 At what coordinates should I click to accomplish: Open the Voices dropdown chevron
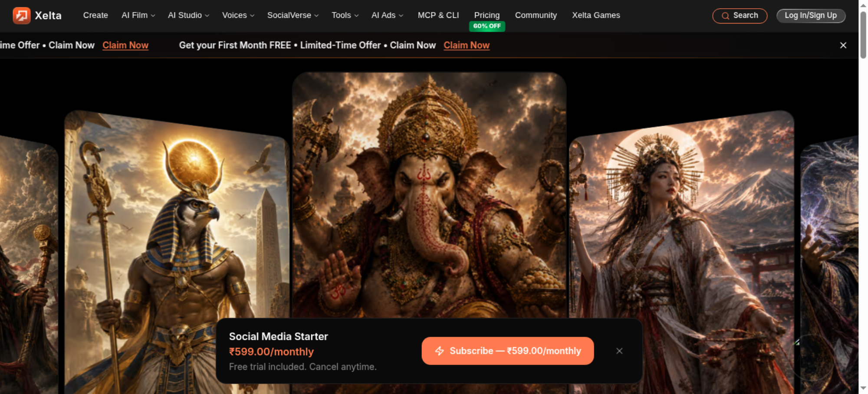[x=252, y=16]
